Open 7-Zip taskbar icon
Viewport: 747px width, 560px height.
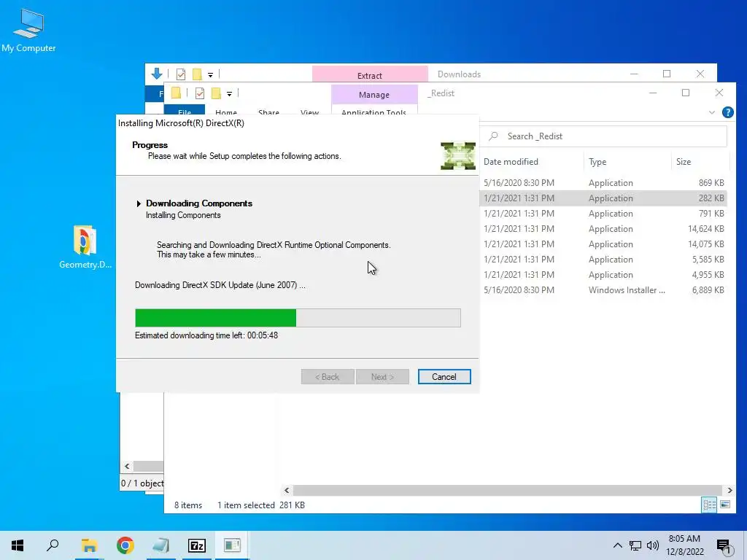coord(197,545)
